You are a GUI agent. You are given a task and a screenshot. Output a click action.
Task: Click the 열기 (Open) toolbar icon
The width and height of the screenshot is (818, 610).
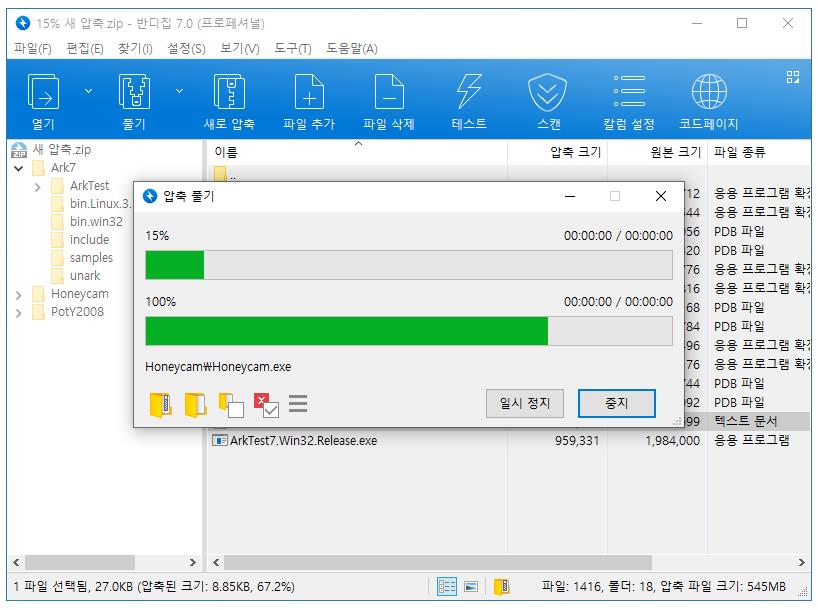43,92
